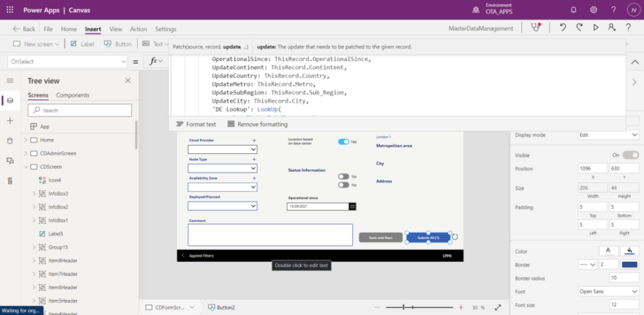Open font Color A swatch

point(608,251)
